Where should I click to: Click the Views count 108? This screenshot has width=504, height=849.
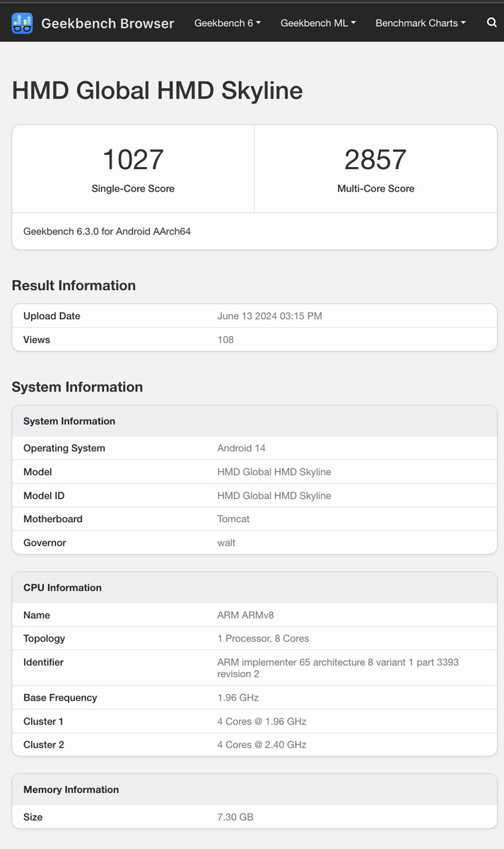coord(225,340)
